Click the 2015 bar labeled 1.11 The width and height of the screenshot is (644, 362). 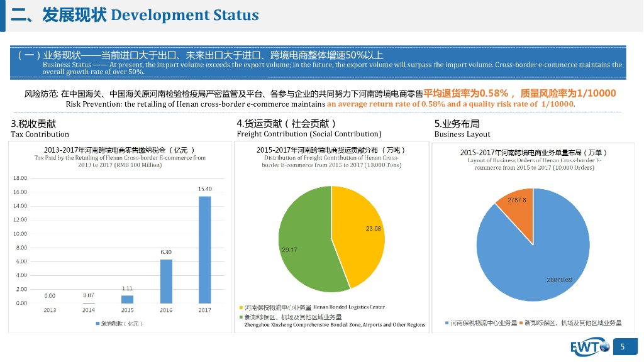click(x=128, y=299)
